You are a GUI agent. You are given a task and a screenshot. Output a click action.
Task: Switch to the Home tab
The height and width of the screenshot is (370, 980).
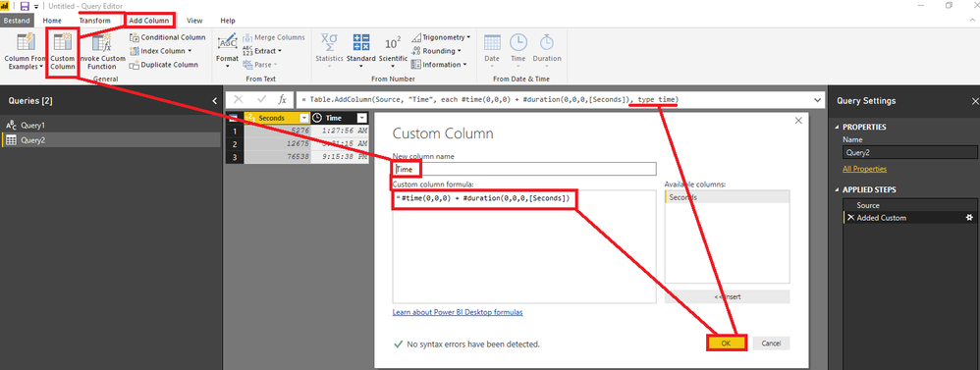click(x=52, y=21)
